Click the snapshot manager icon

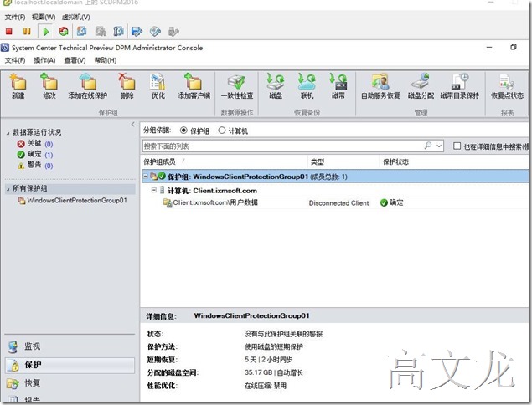(x=118, y=32)
